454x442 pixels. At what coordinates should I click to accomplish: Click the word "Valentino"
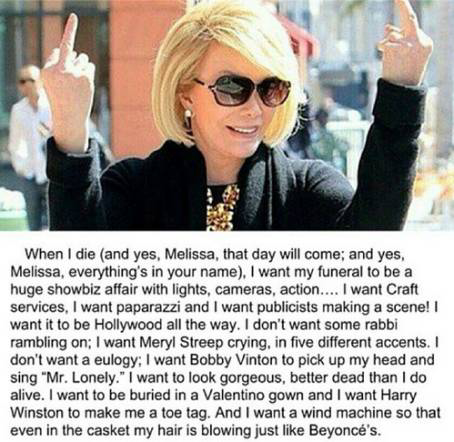pos(234,395)
